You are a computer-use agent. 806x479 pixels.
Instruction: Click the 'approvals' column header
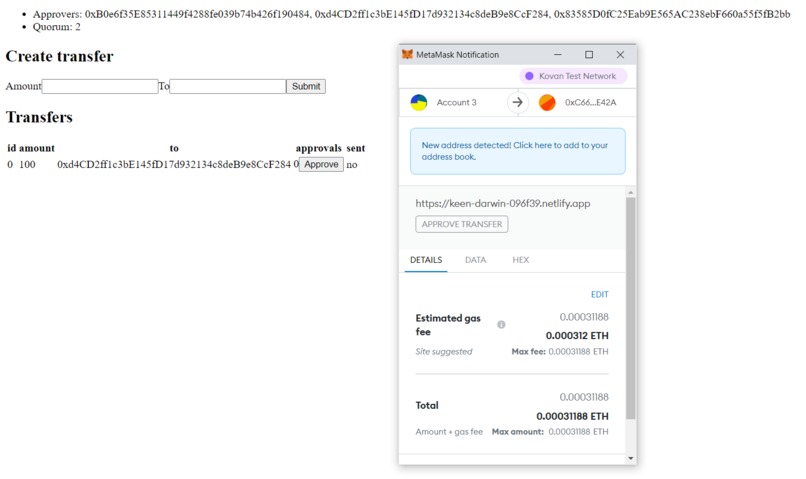click(x=318, y=148)
